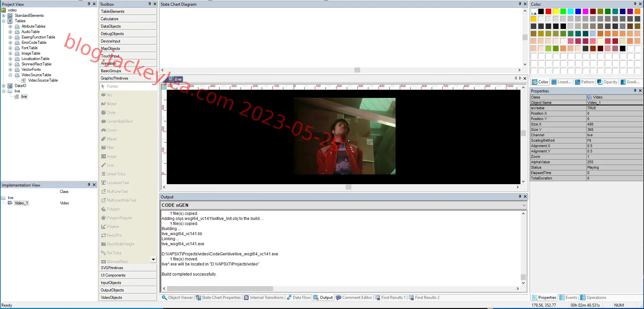Open the TableElements toolbox category
This screenshot has height=309, width=644.
128,11
